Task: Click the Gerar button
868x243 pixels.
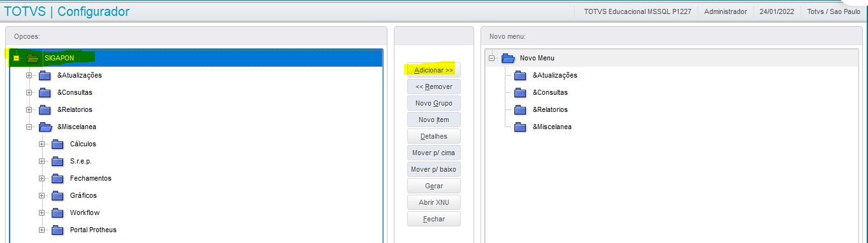Action: pyautogui.click(x=434, y=186)
